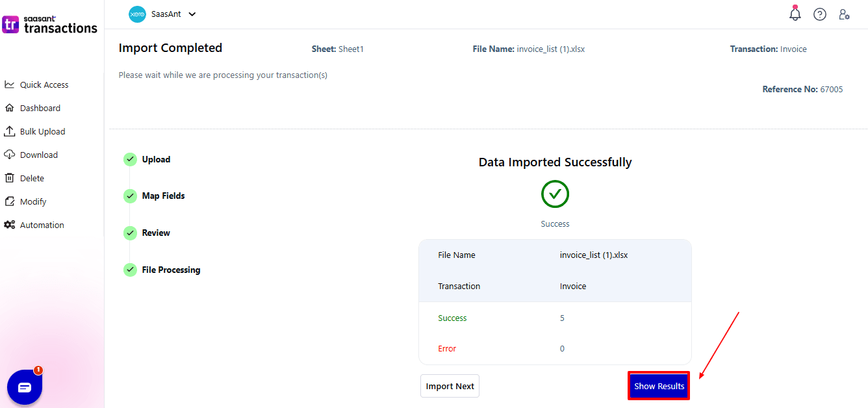Open the live chat bubble
The width and height of the screenshot is (868, 408).
point(24,387)
